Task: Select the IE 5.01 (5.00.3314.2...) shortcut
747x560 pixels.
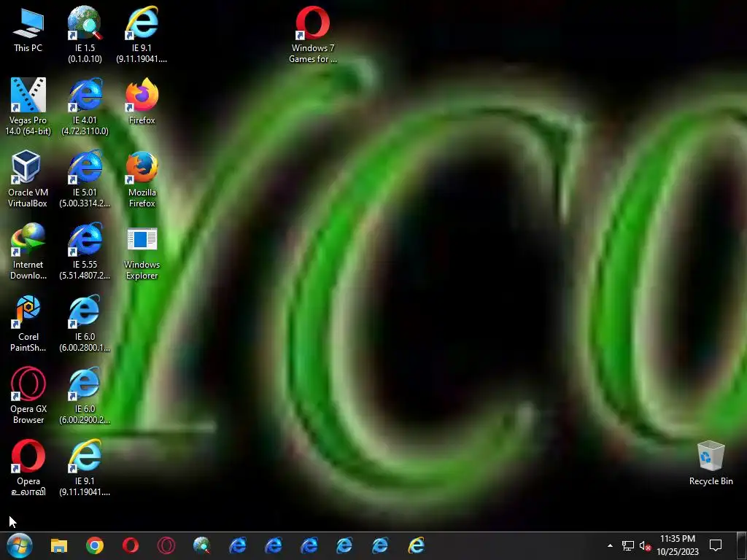Action: tap(85, 179)
